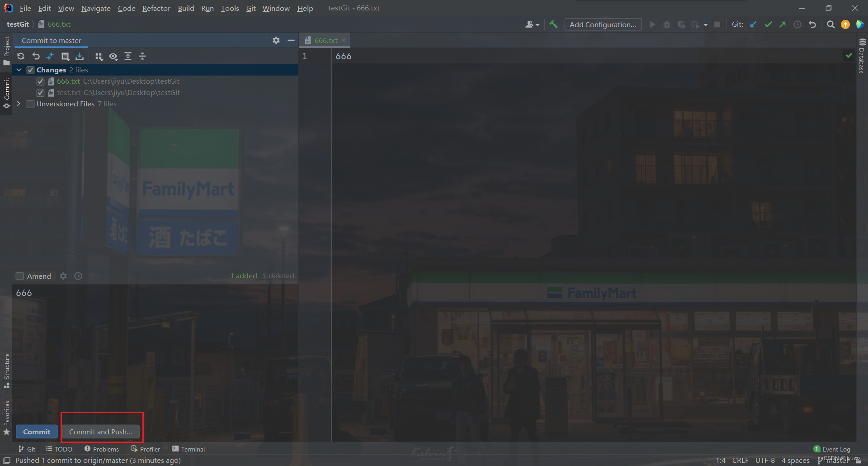Open the Project sidebar tool window
The height and width of the screenshot is (466, 868).
coord(6,51)
